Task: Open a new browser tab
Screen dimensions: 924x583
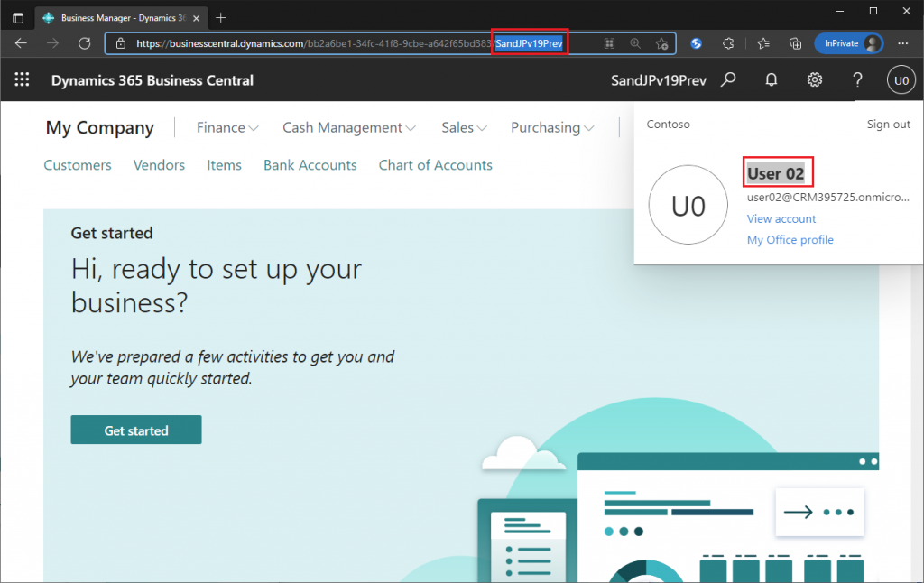Action: (221, 18)
